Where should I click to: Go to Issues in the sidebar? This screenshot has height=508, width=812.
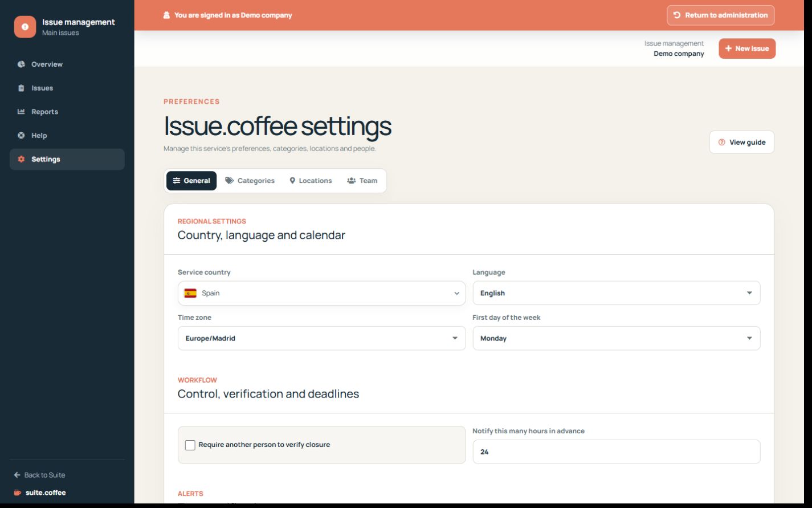click(x=67, y=88)
